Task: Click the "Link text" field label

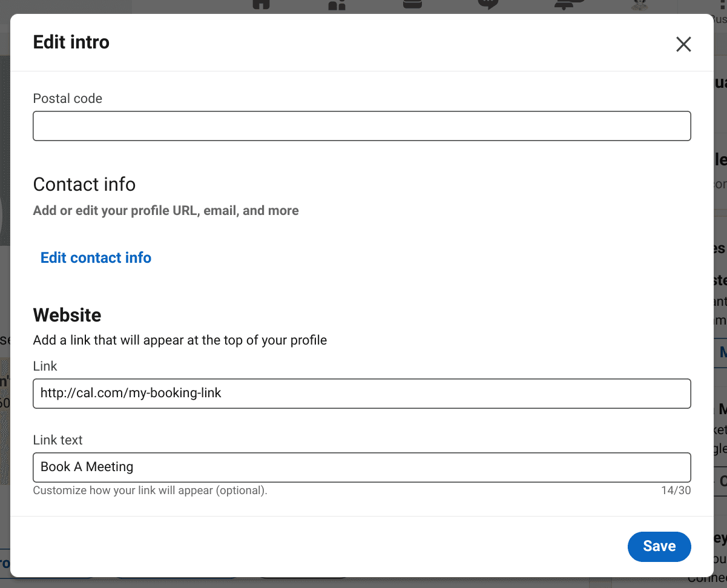Action: coord(58,440)
